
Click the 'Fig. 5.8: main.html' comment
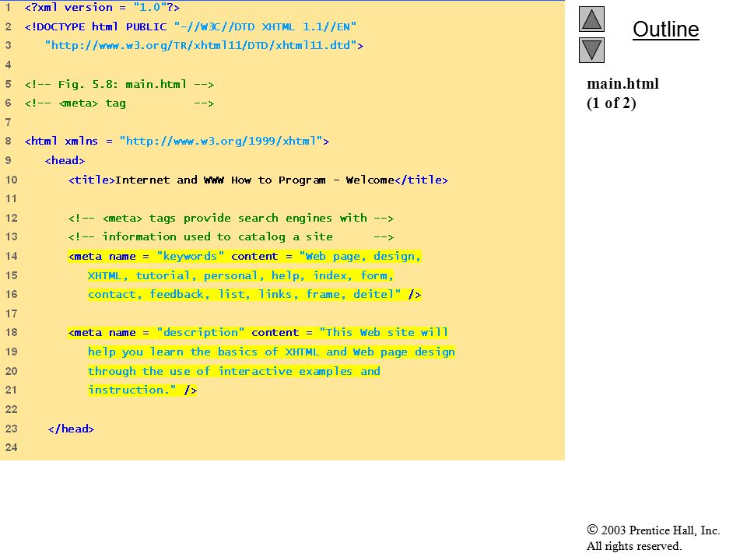119,84
